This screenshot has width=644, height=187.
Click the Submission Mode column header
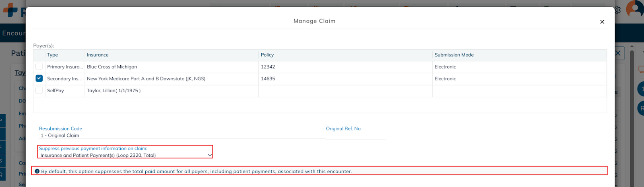(x=454, y=55)
